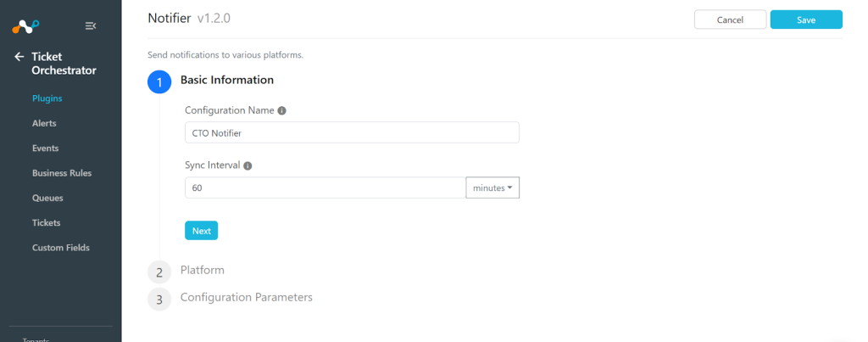The width and height of the screenshot is (868, 342).
Task: Select step 1 circle icon
Action: click(159, 82)
